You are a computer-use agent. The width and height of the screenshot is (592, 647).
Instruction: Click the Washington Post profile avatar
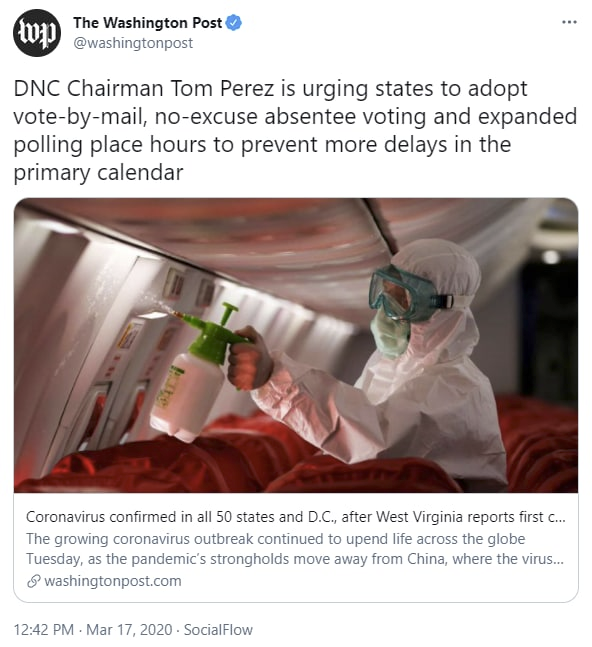pos(37,33)
